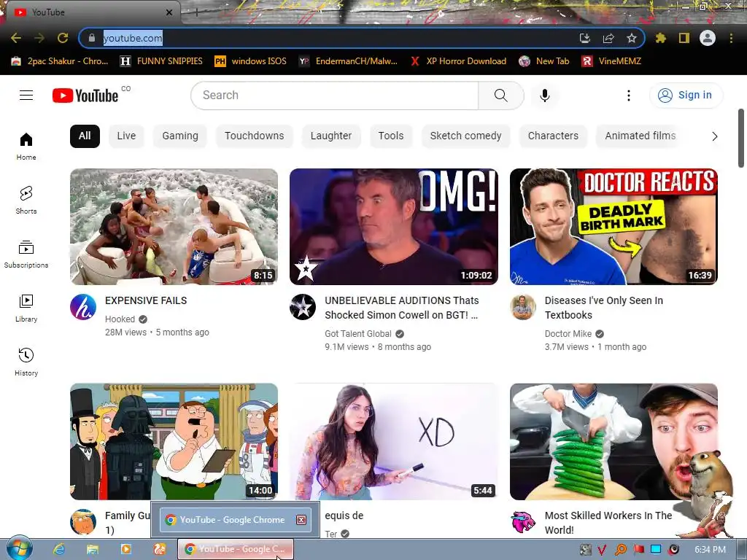Go to Home in the sidebar
Viewport: 747px width, 560px height.
pos(26,146)
